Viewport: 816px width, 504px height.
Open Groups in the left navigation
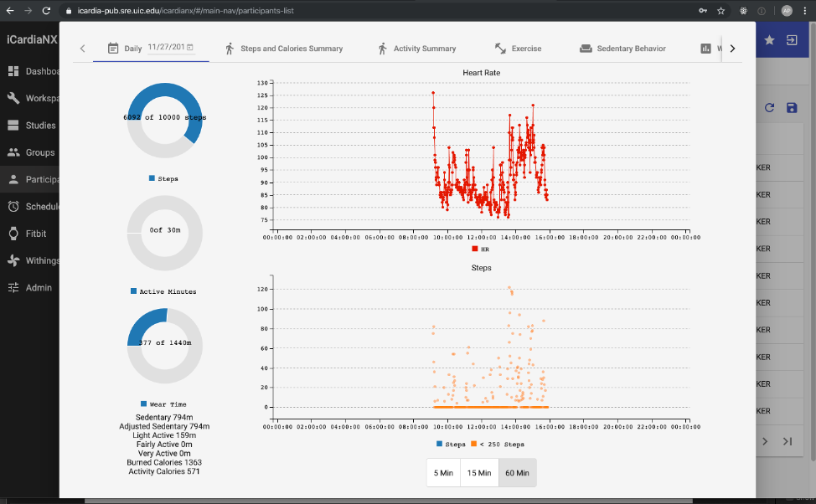coord(29,152)
